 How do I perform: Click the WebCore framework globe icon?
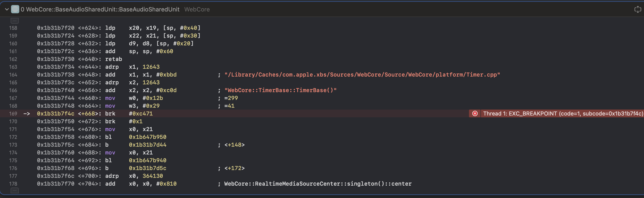click(15, 9)
